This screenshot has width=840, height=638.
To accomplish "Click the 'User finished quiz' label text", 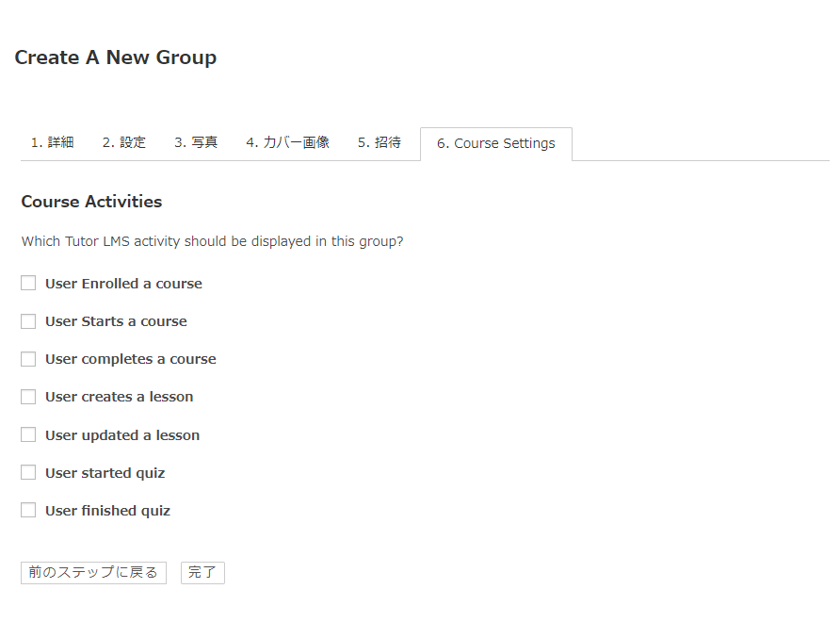I will click(107, 511).
